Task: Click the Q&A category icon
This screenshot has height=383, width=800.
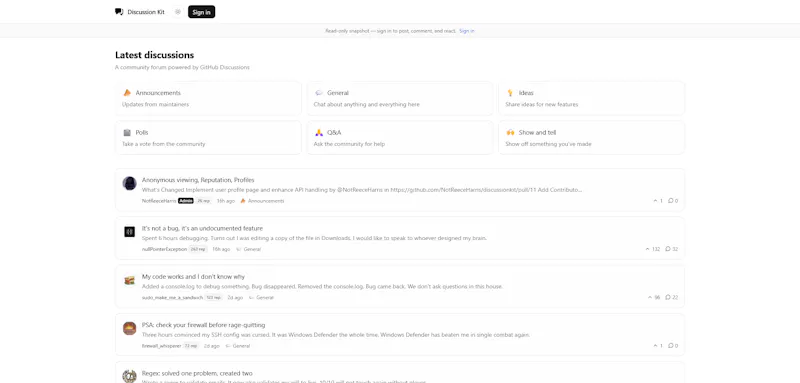Action: pyautogui.click(x=319, y=133)
